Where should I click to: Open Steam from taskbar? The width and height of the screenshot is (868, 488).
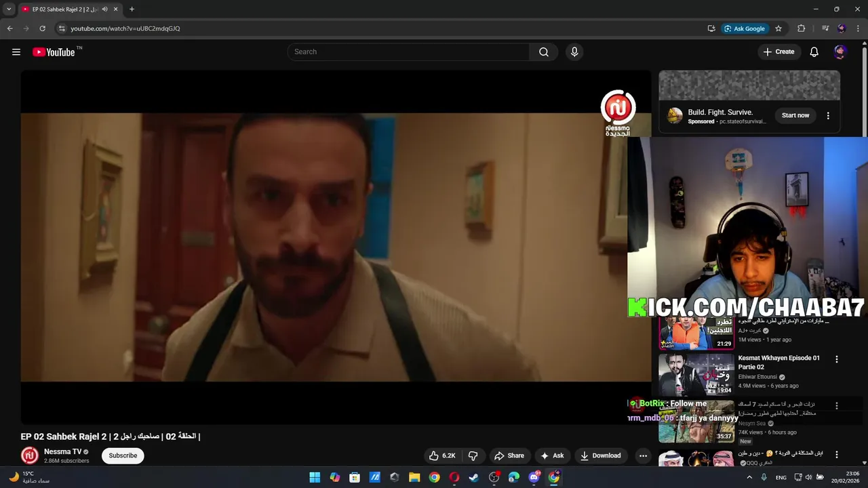pyautogui.click(x=474, y=477)
